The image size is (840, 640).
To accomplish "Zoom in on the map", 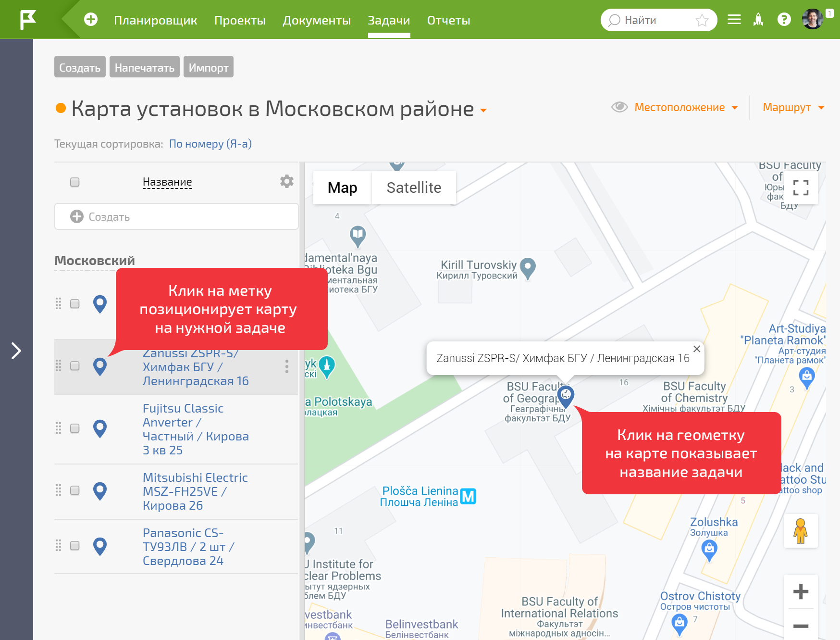I will (801, 591).
